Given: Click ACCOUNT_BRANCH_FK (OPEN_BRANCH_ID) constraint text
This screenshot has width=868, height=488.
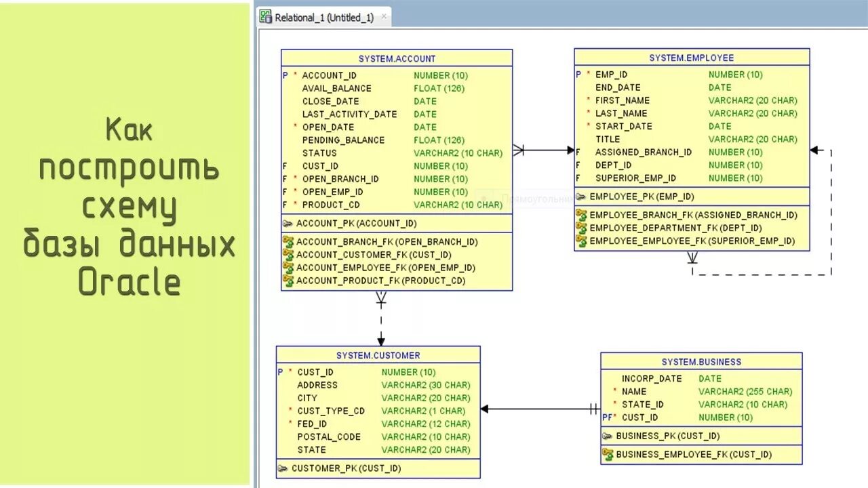Looking at the screenshot, I should point(387,241).
